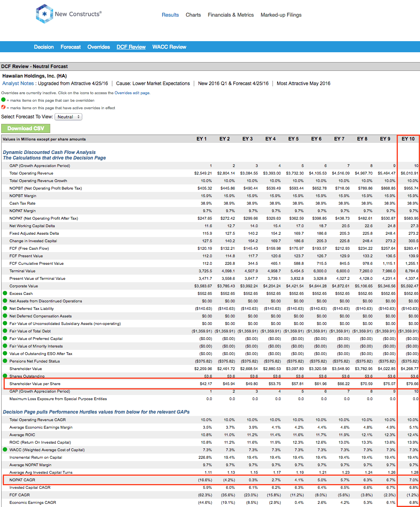The width and height of the screenshot is (420, 507).
Task: Select the 8,784.6 Terminal Value cell
Action: [412, 271]
